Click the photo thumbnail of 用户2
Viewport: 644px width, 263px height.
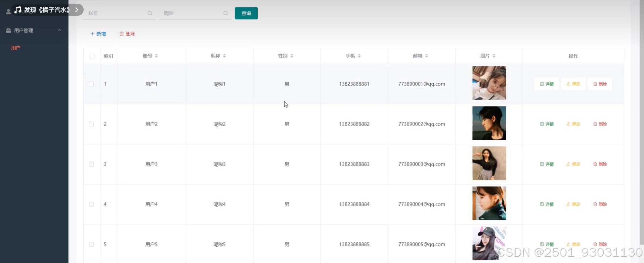(x=489, y=123)
